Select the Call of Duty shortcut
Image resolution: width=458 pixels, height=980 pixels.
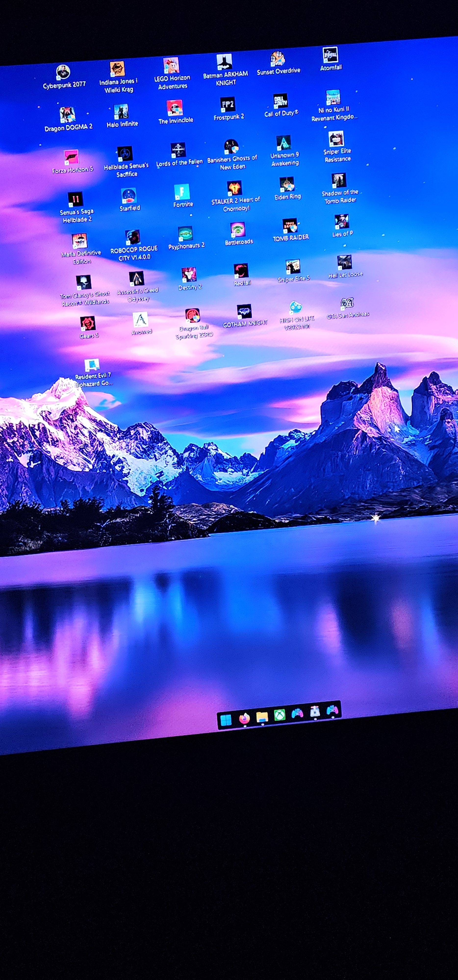[x=280, y=101]
